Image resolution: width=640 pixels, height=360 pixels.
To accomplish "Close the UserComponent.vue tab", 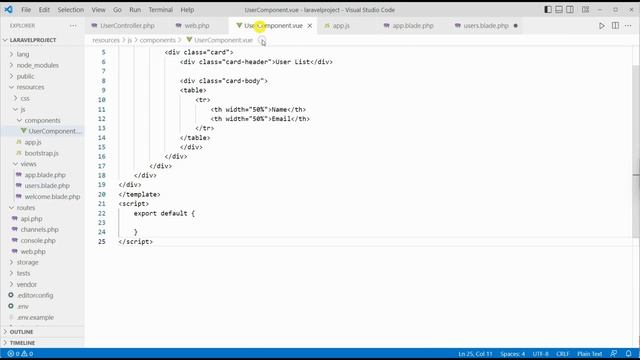I will (x=310, y=26).
